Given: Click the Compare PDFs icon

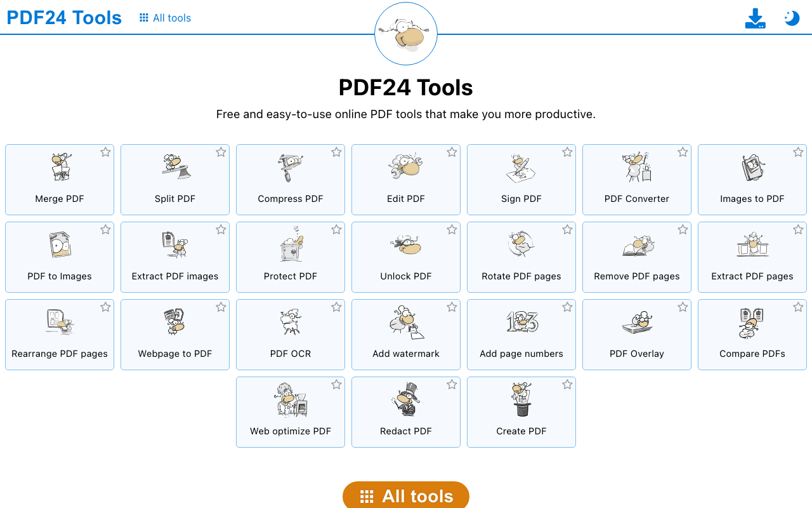Looking at the screenshot, I should [x=752, y=323].
